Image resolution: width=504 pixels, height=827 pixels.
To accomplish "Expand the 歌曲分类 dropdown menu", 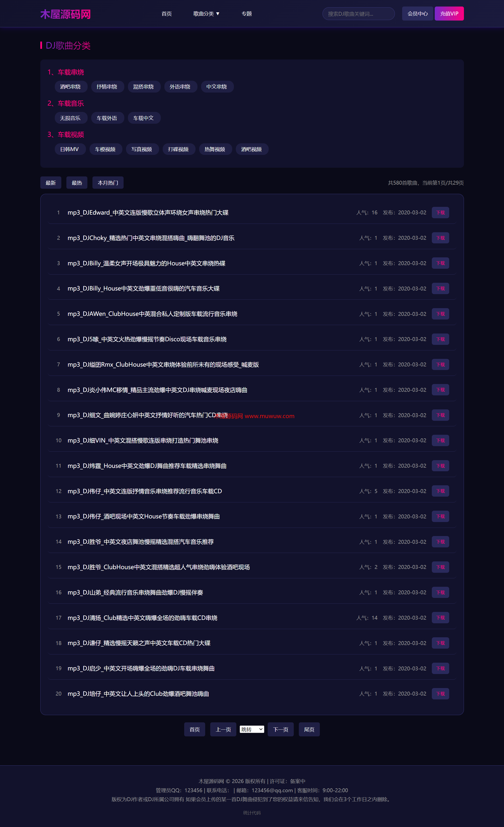I will pyautogui.click(x=206, y=14).
